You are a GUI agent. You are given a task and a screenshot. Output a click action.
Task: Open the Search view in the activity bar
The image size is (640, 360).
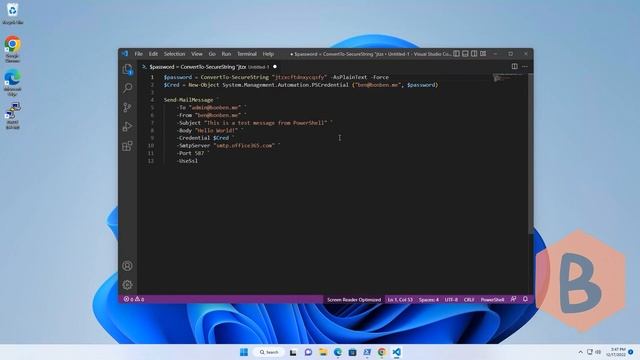coord(127,88)
